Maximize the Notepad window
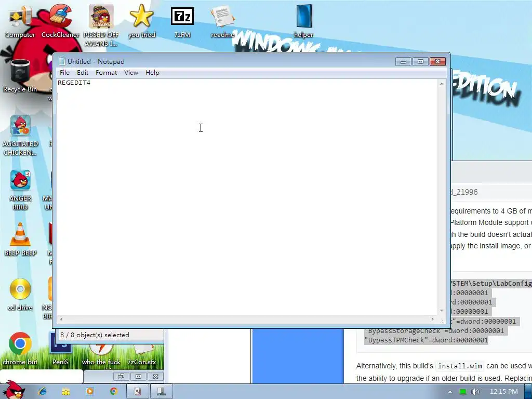Screen dimensions: 532x399 [420, 62]
